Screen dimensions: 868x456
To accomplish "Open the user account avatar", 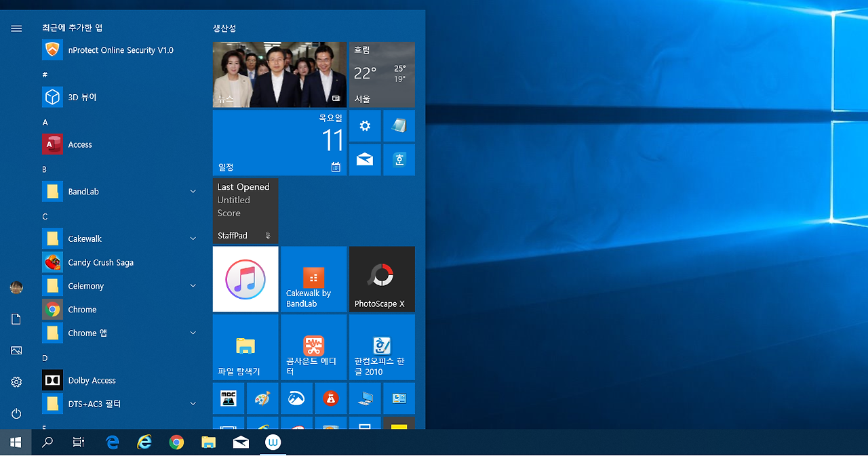I will [x=16, y=287].
